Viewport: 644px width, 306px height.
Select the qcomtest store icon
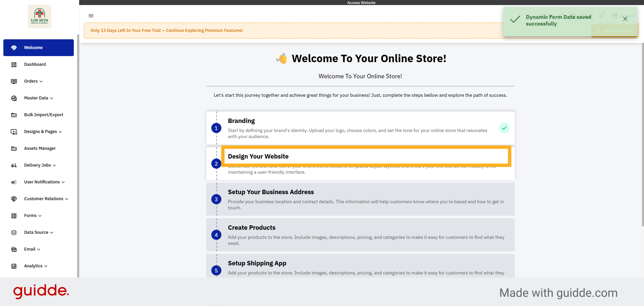tap(615, 16)
